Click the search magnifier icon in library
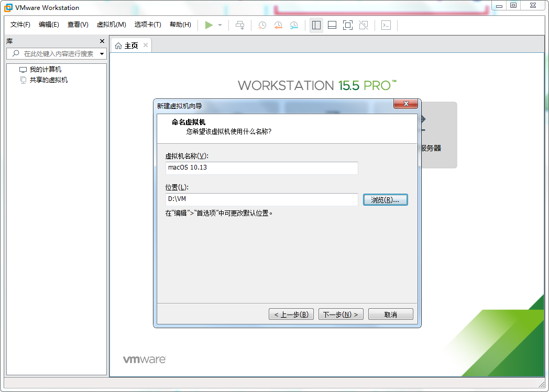 point(15,53)
